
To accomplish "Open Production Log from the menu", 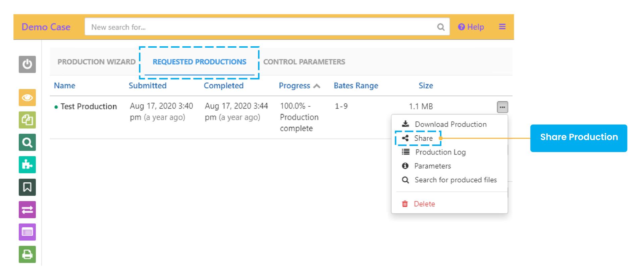I will pos(440,152).
